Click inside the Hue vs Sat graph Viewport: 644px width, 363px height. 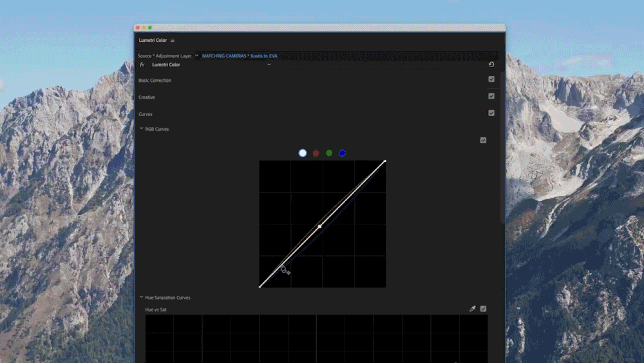(316, 338)
